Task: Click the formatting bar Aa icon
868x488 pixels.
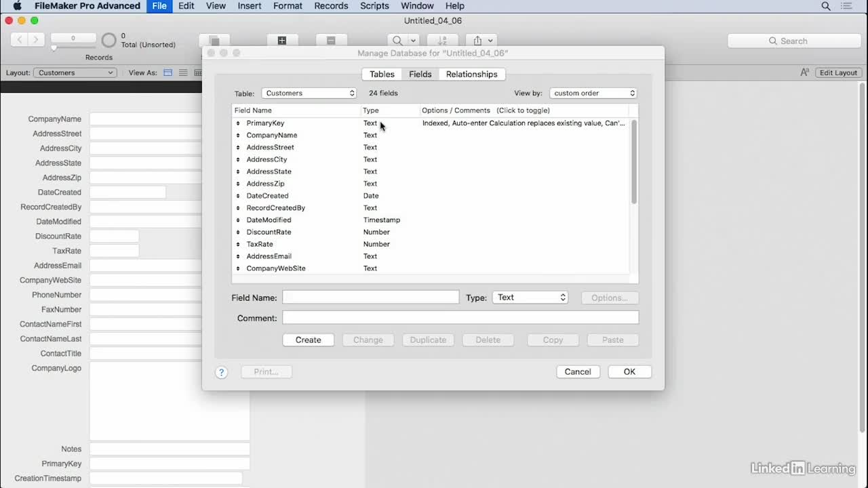Action: coord(805,73)
